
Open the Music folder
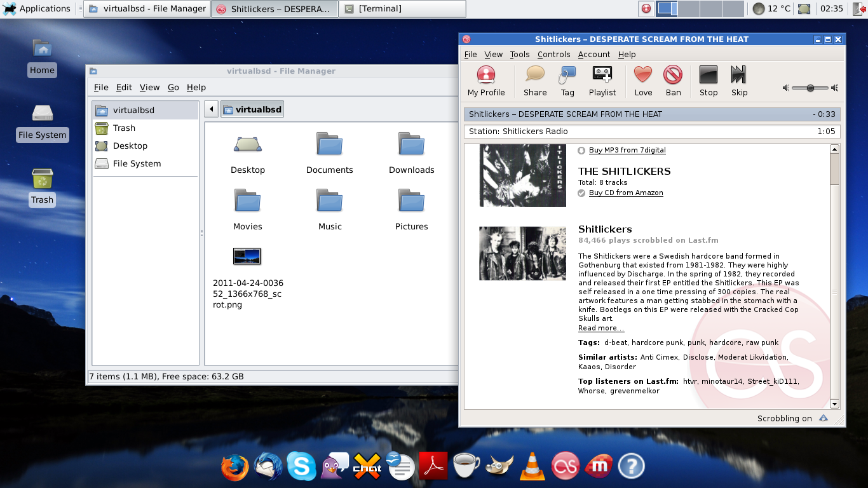(x=330, y=210)
